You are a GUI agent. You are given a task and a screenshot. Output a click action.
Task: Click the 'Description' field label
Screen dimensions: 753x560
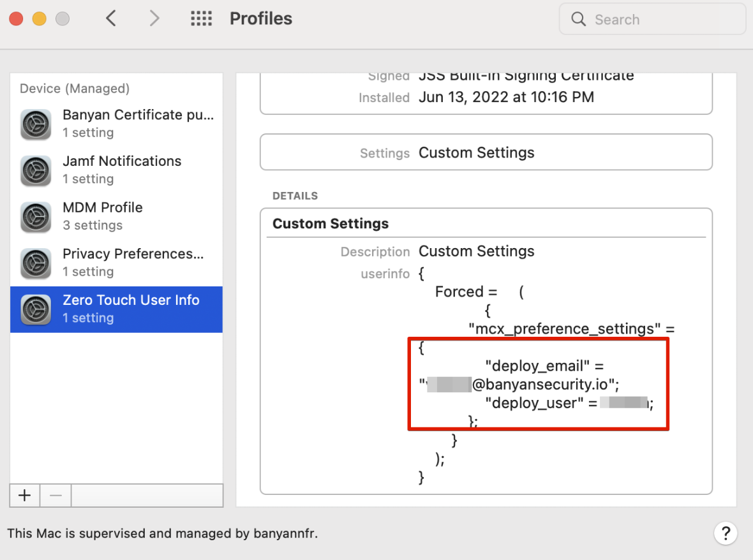pos(375,252)
